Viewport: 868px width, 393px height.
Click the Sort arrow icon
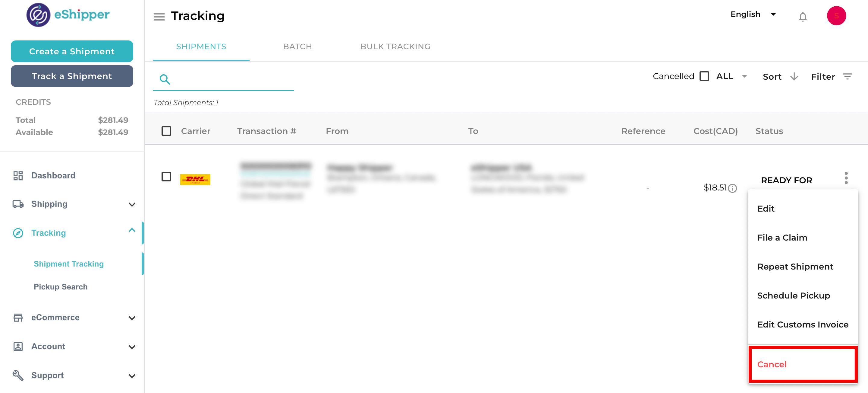794,77
